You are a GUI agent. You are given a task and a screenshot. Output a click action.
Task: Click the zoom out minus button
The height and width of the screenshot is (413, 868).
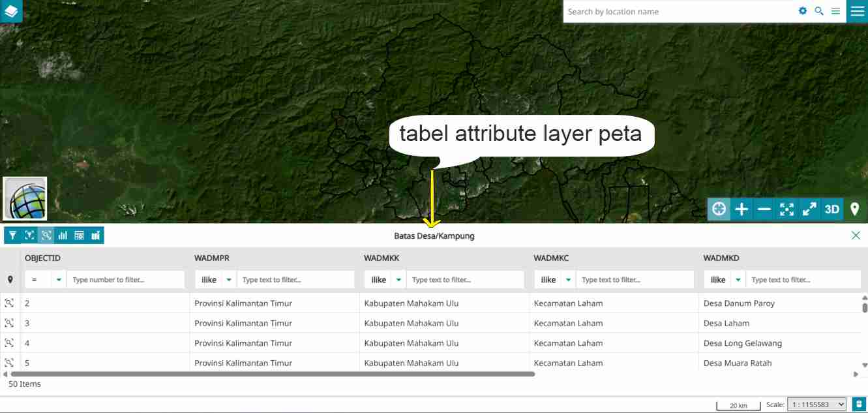[x=764, y=209]
